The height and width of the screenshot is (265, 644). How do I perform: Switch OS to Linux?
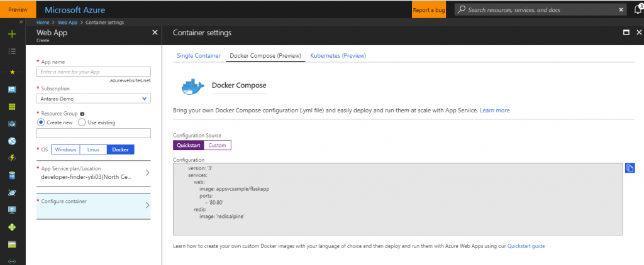(93, 149)
